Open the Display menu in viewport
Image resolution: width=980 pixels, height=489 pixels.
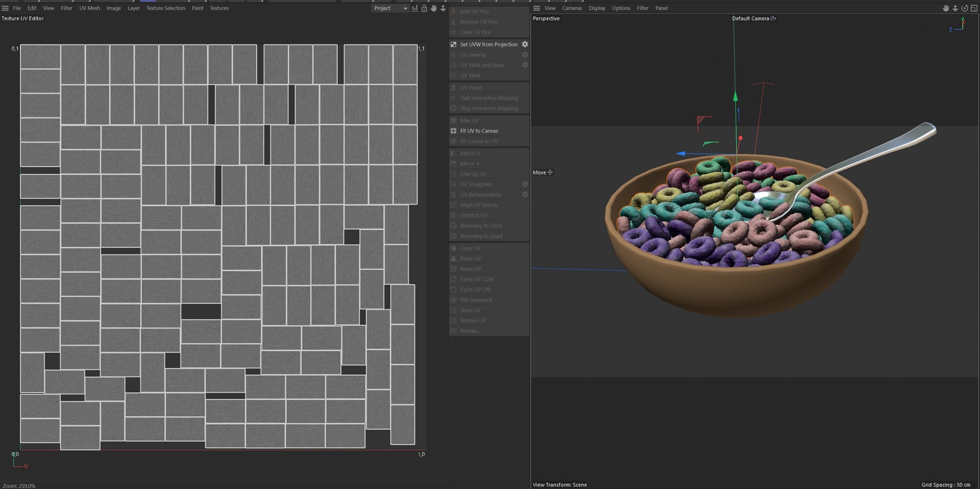coord(597,8)
